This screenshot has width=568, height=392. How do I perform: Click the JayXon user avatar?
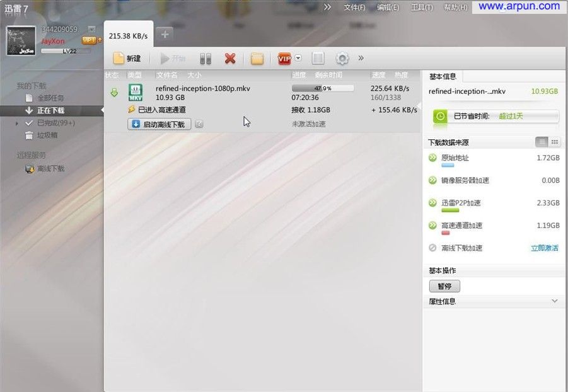pos(21,41)
